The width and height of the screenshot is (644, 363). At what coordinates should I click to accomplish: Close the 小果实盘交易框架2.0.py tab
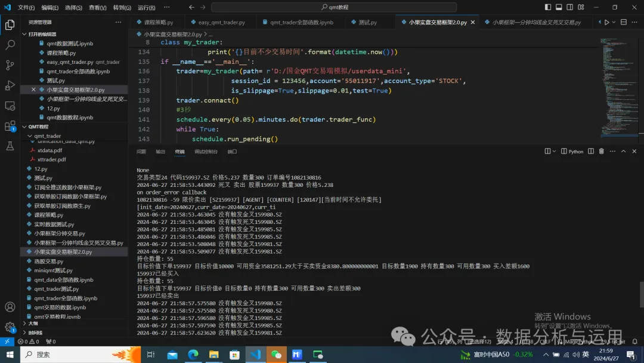click(x=473, y=22)
